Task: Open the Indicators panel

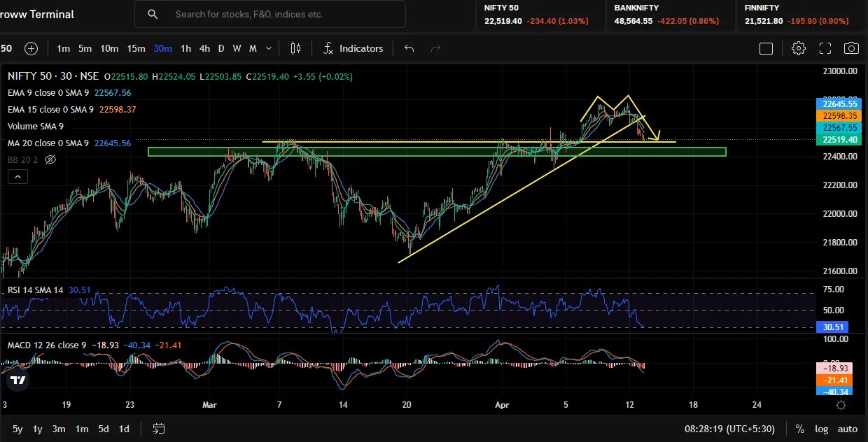Action: pyautogui.click(x=353, y=48)
